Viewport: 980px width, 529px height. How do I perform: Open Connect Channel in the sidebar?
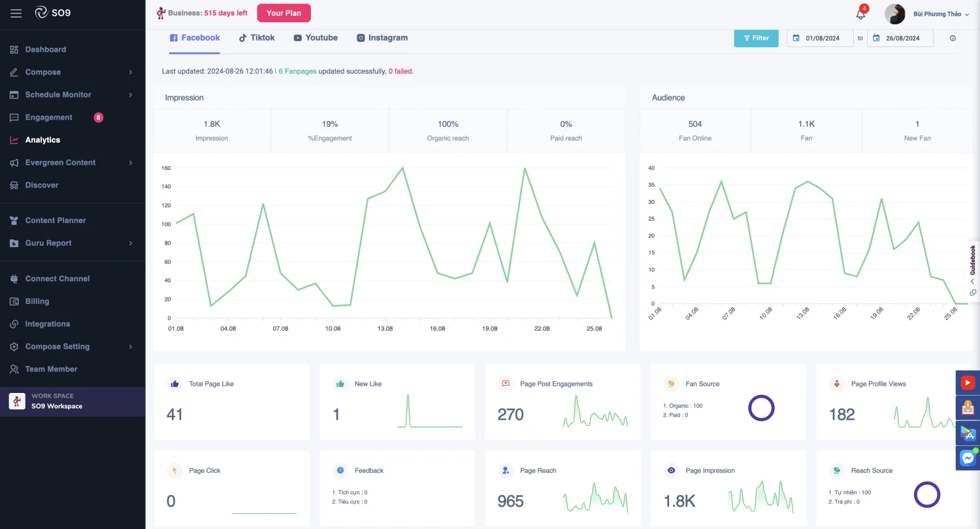tap(57, 279)
